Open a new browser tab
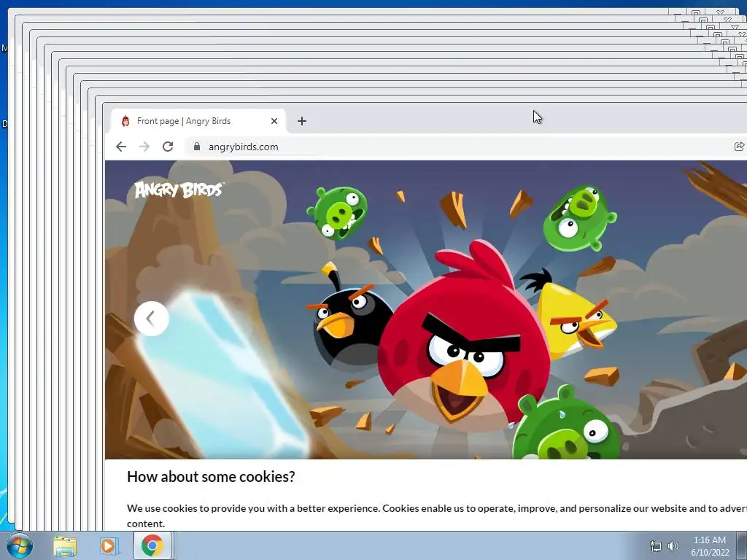This screenshot has width=747, height=560. tap(301, 121)
